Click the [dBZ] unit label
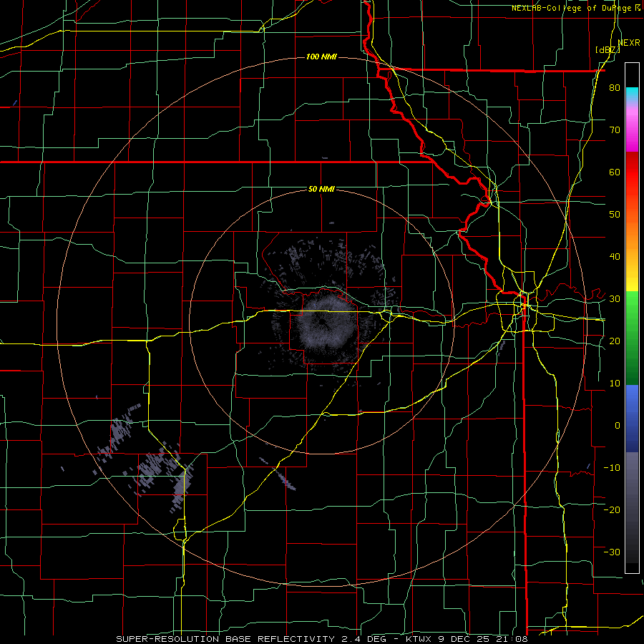The width and height of the screenshot is (644, 644). click(608, 50)
